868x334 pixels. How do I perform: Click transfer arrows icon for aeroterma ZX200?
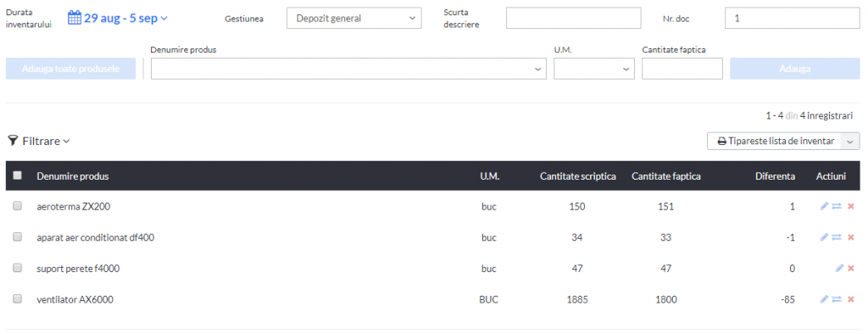[x=837, y=206]
